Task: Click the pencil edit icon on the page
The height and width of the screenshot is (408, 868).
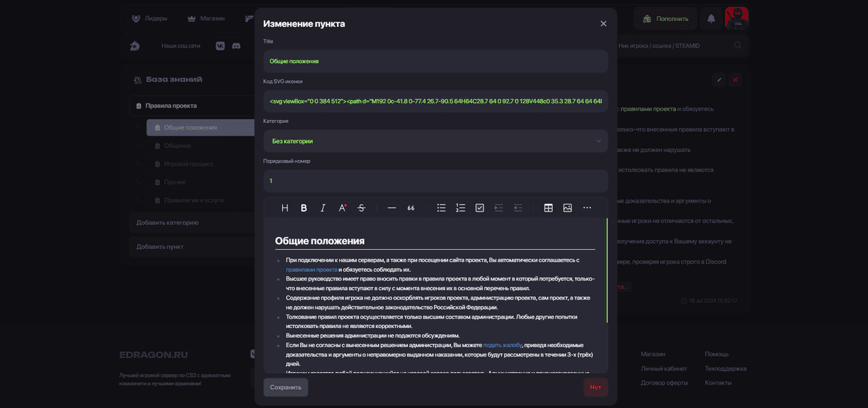Action: (719, 79)
